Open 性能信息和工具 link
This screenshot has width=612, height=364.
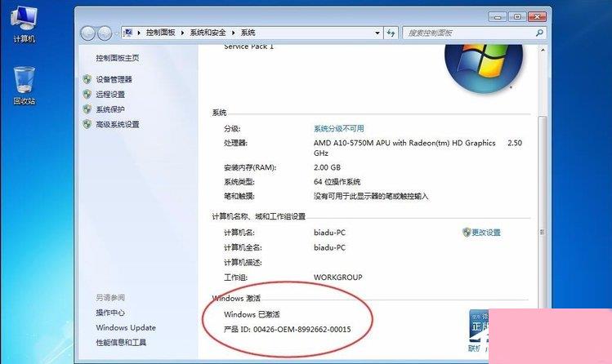click(x=121, y=343)
